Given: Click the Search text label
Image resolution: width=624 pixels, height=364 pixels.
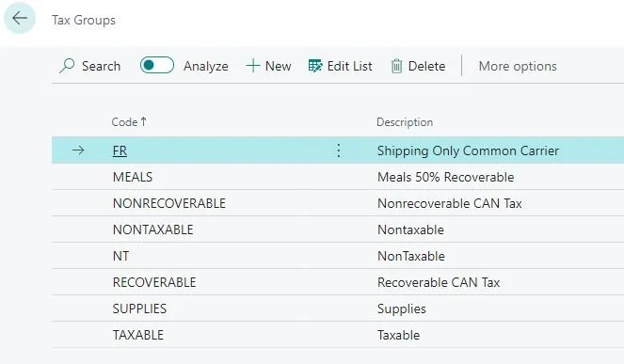Looking at the screenshot, I should [x=101, y=66].
